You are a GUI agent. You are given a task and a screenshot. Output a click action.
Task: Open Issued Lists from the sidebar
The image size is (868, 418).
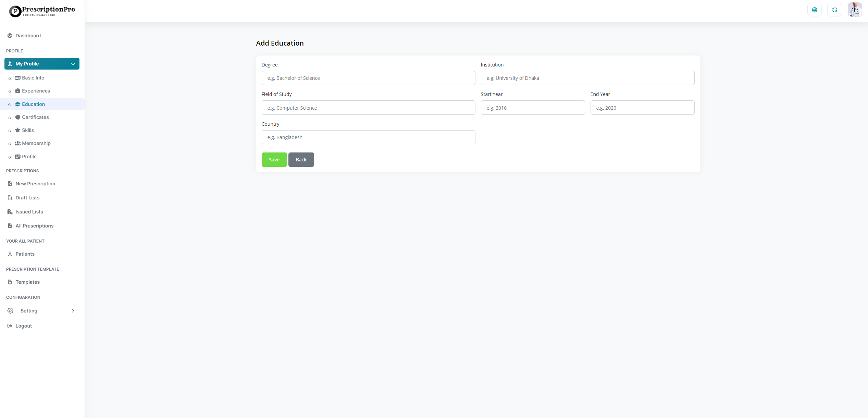[29, 212]
